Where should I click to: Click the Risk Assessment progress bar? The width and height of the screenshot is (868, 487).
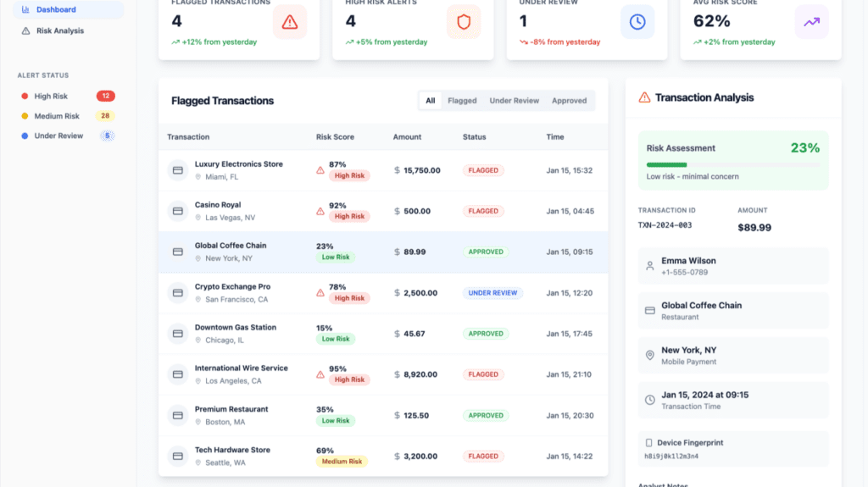[732, 164]
